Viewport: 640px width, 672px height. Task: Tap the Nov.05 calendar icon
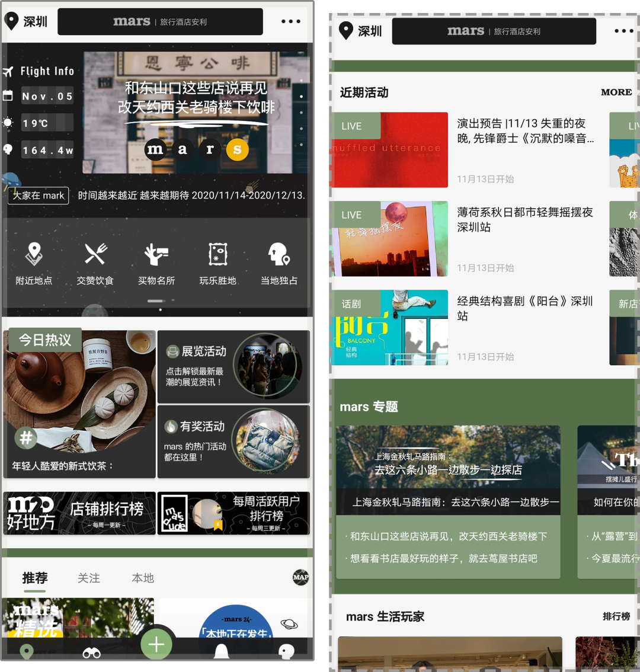pyautogui.click(x=8, y=95)
